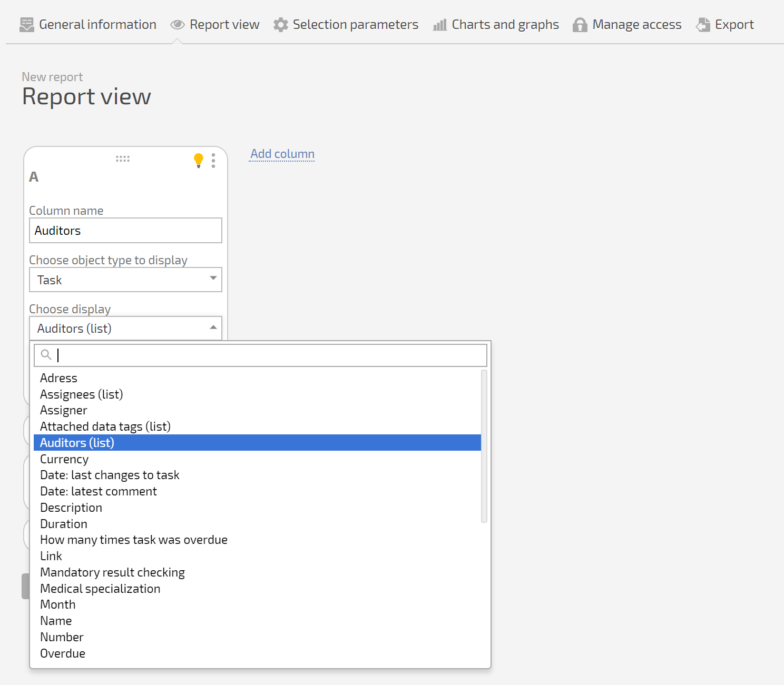Image resolution: width=784 pixels, height=685 pixels.
Task: Click the Selection parameters gear icon
Action: [281, 25]
